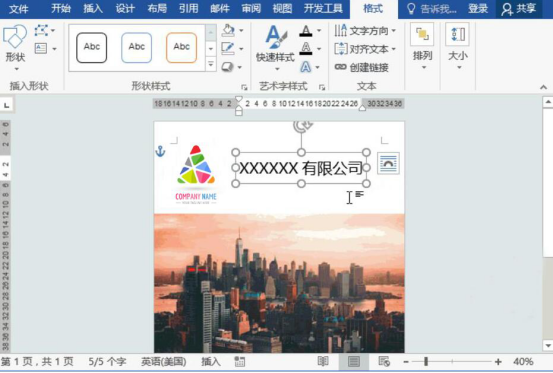
Task: Open the Align Text menu
Action: (365, 49)
